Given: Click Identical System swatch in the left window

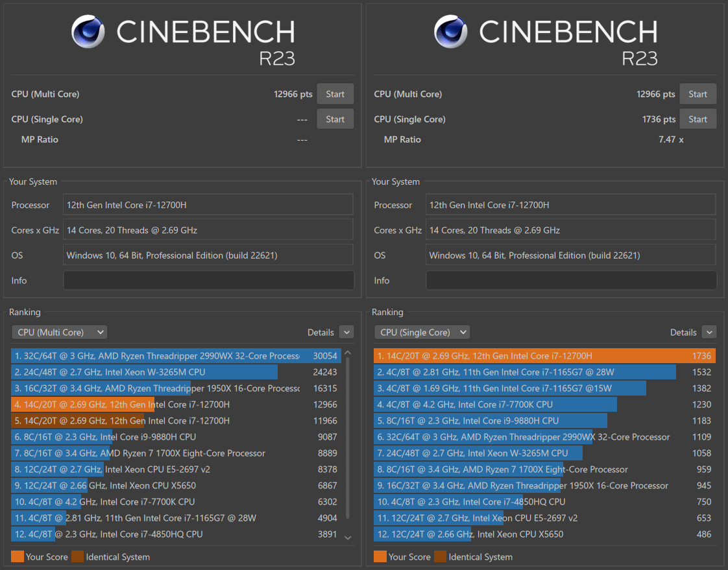Looking at the screenshot, I should coord(77,556).
